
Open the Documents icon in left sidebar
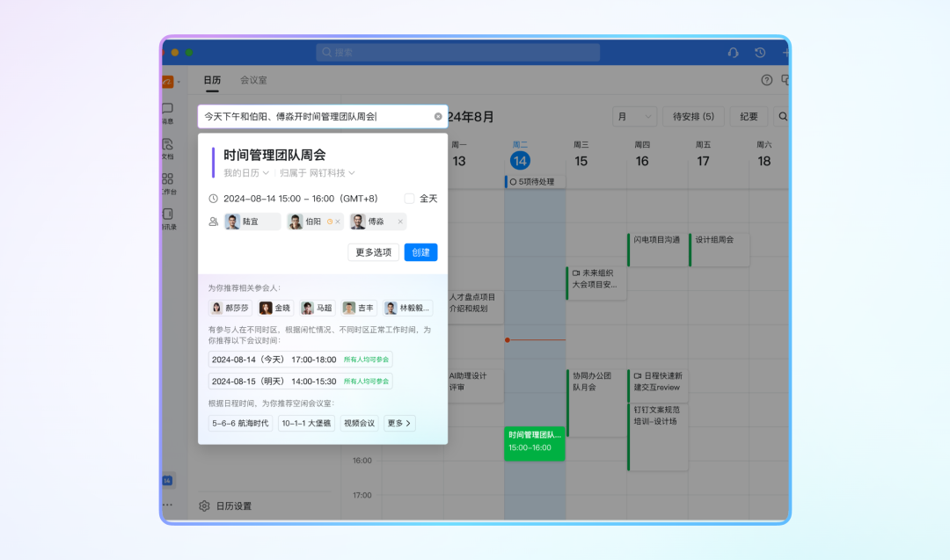tap(167, 143)
